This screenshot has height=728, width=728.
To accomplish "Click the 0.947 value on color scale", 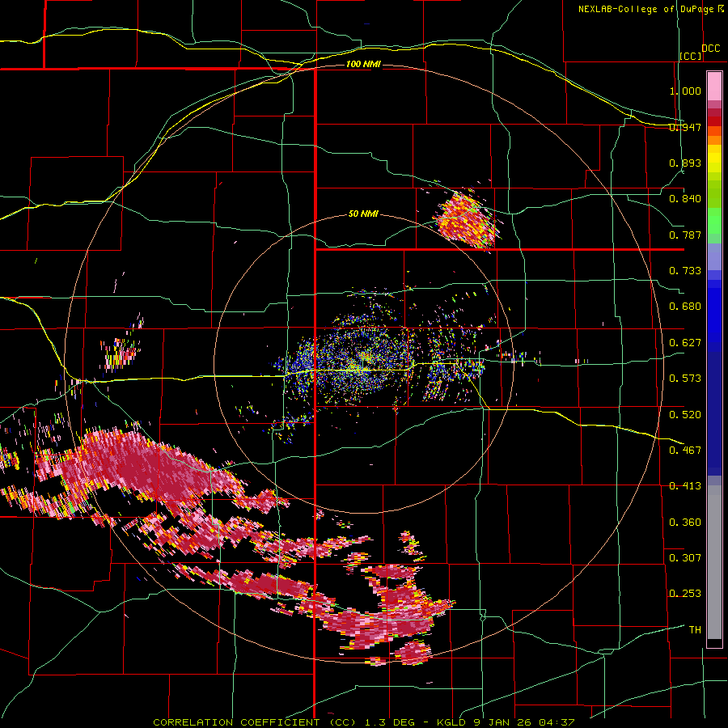I will click(685, 127).
